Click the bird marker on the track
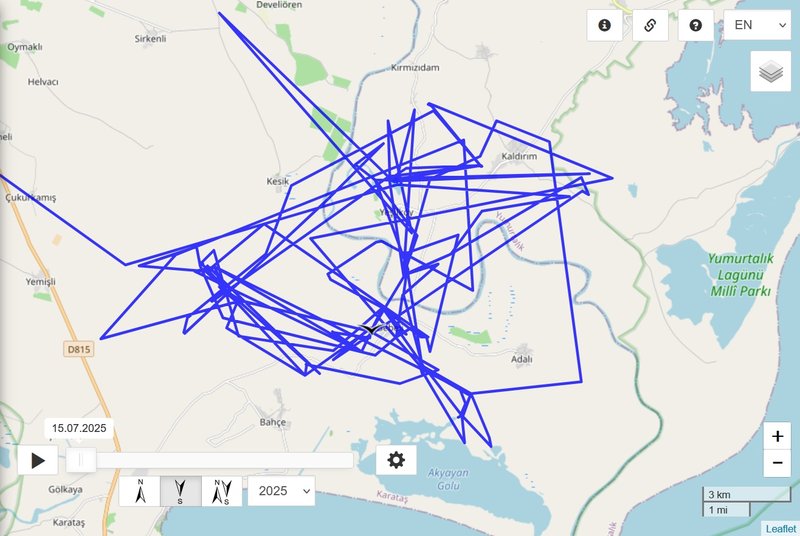 372,329
